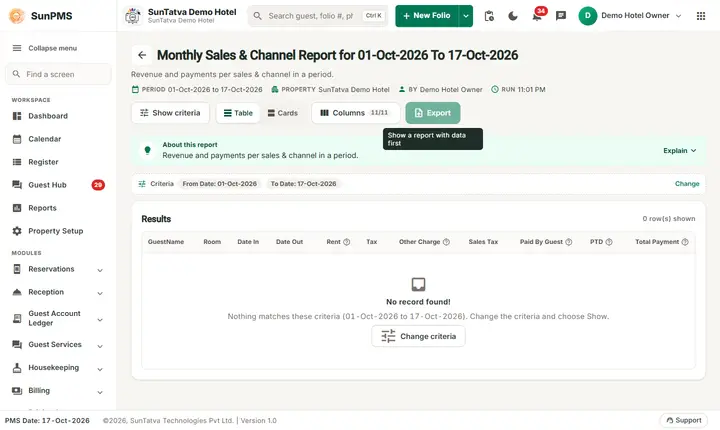Open the Columns 11/11 selector
This screenshot has width=720, height=430.
click(355, 113)
